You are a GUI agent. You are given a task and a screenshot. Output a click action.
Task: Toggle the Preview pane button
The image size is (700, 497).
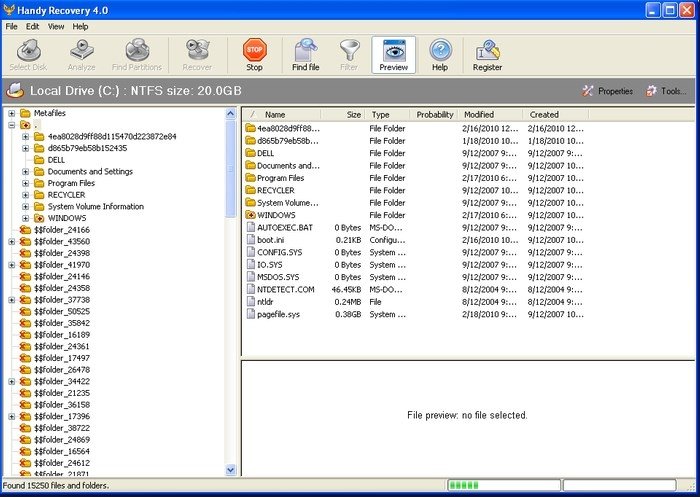[x=393, y=55]
